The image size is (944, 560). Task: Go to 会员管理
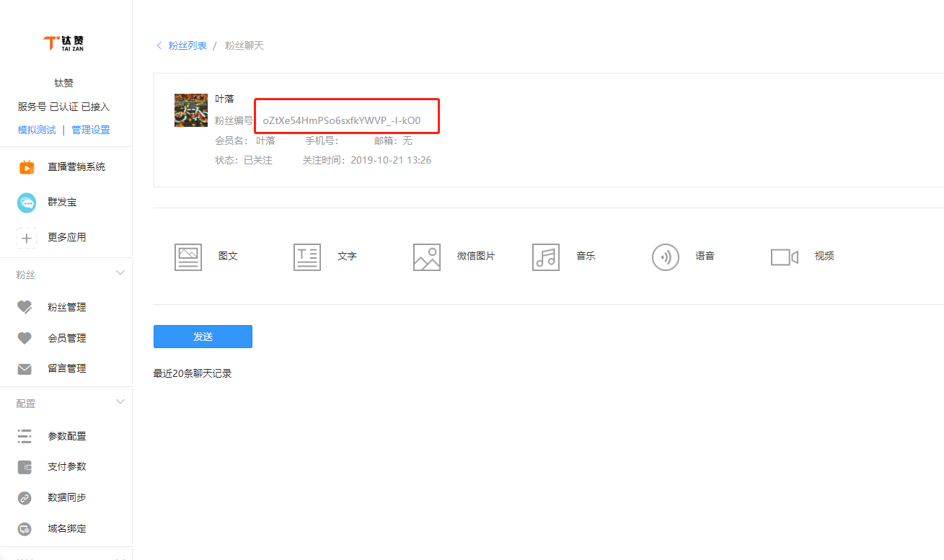click(66, 338)
